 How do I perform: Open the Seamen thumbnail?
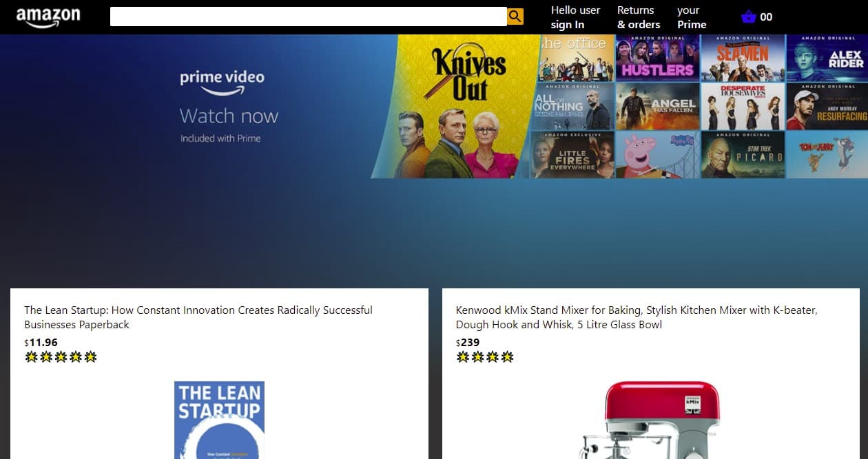(743, 58)
